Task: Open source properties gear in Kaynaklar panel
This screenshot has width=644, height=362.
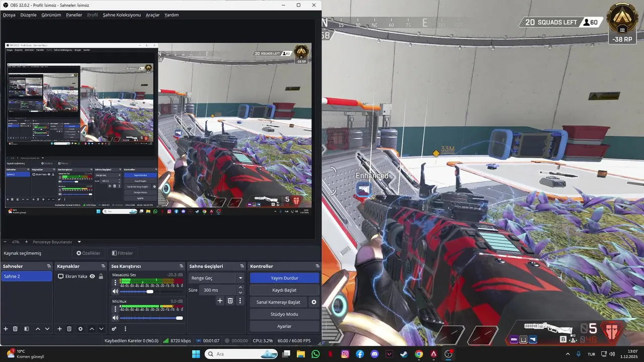Action: coord(80,329)
